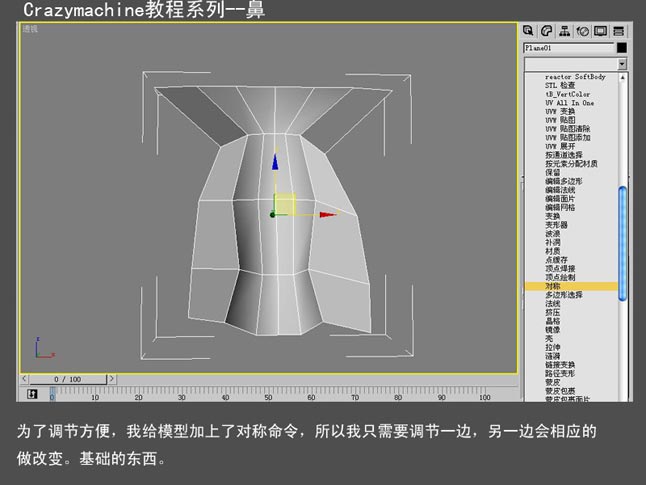Click the yellow XY plane gizmo handle
The width and height of the screenshot is (646, 485).
tap(285, 204)
